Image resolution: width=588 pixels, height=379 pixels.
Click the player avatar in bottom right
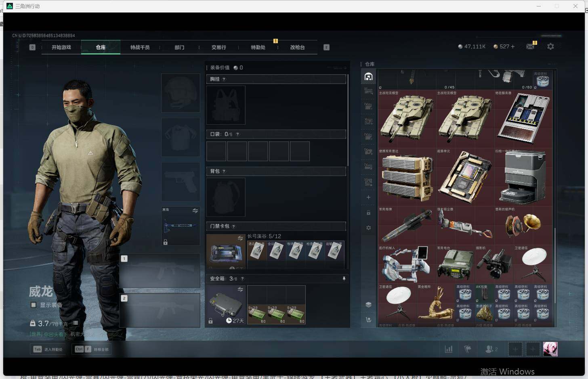(550, 349)
